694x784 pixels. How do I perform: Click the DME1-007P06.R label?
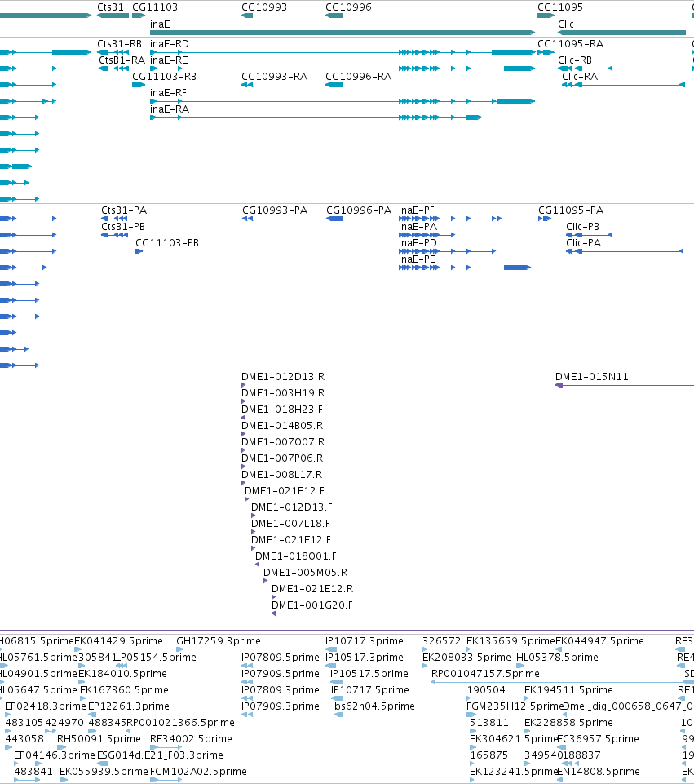[282, 458]
